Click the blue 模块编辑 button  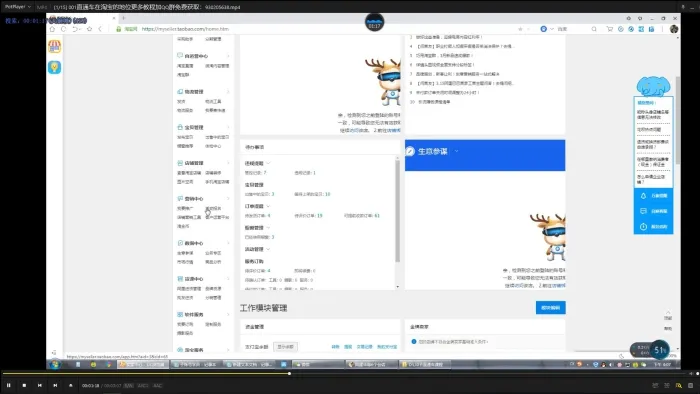(x=550, y=307)
